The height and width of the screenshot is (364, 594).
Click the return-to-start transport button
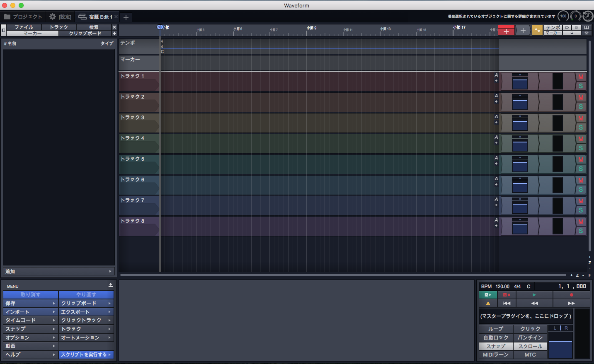507,303
